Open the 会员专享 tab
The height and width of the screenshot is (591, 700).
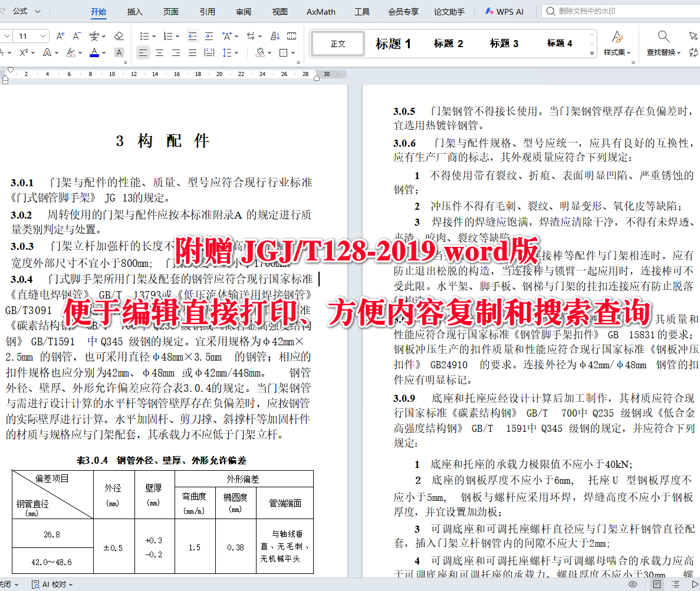403,12
